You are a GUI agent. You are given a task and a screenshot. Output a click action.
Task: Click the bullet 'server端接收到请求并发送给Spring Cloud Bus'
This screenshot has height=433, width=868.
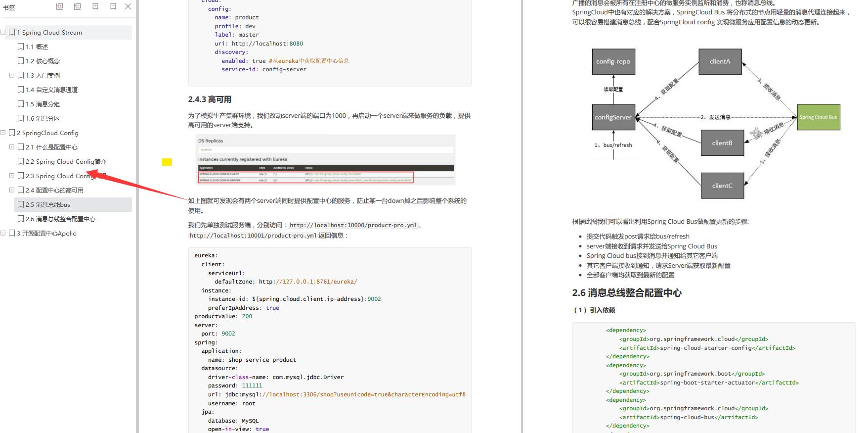[x=651, y=246]
